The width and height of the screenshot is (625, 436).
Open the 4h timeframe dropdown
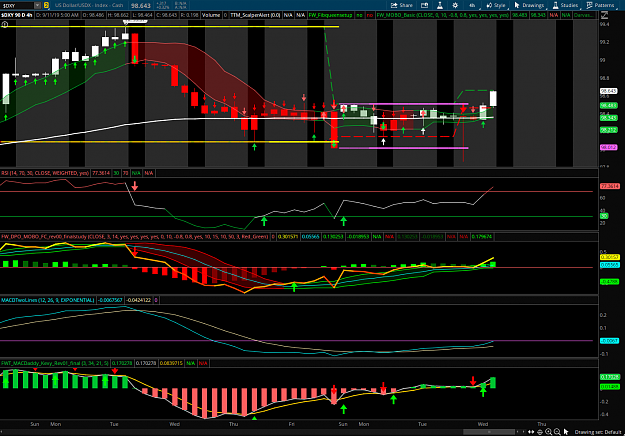pos(472,5)
